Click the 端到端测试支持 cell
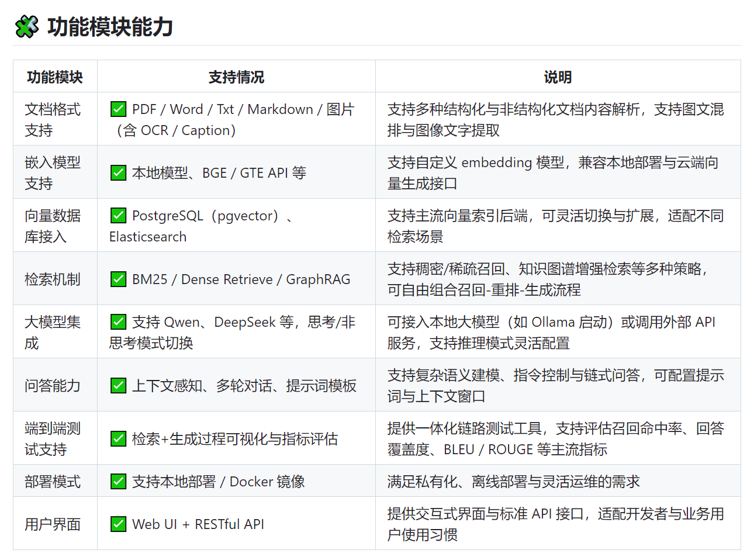Image resolution: width=747 pixels, height=560 pixels. 55,438
